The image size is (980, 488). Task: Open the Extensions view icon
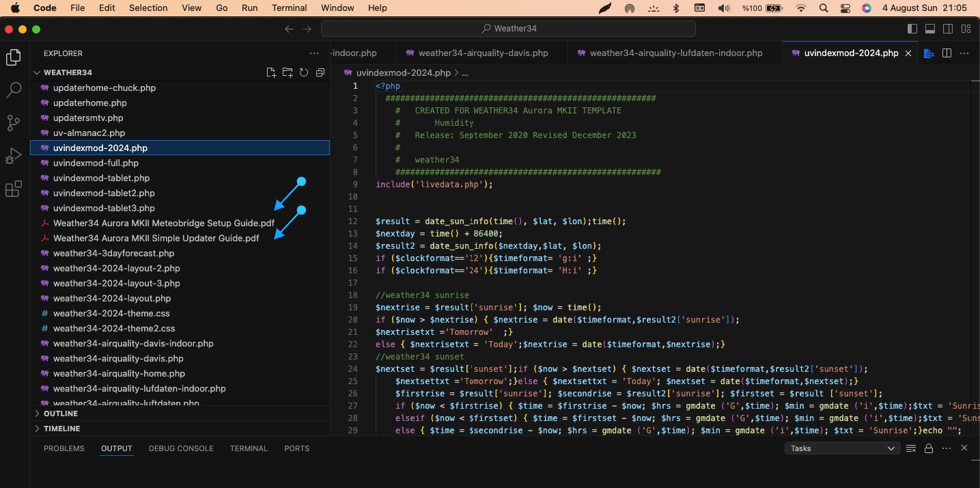coord(14,189)
